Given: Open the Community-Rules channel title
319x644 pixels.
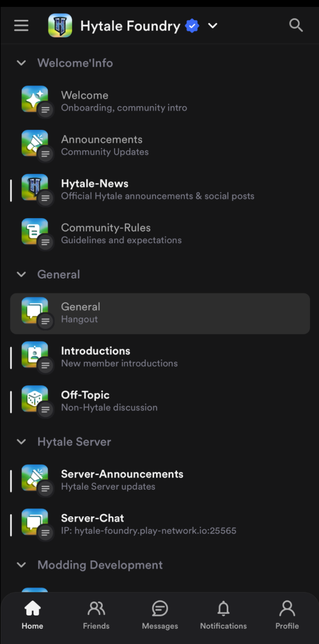Looking at the screenshot, I should click(106, 228).
